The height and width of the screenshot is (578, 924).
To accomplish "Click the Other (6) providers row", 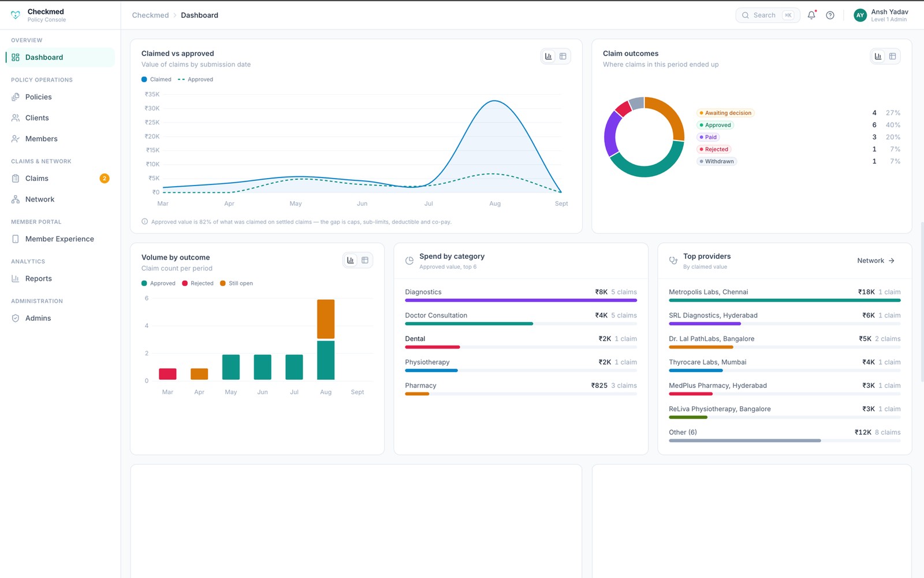I will click(x=785, y=436).
